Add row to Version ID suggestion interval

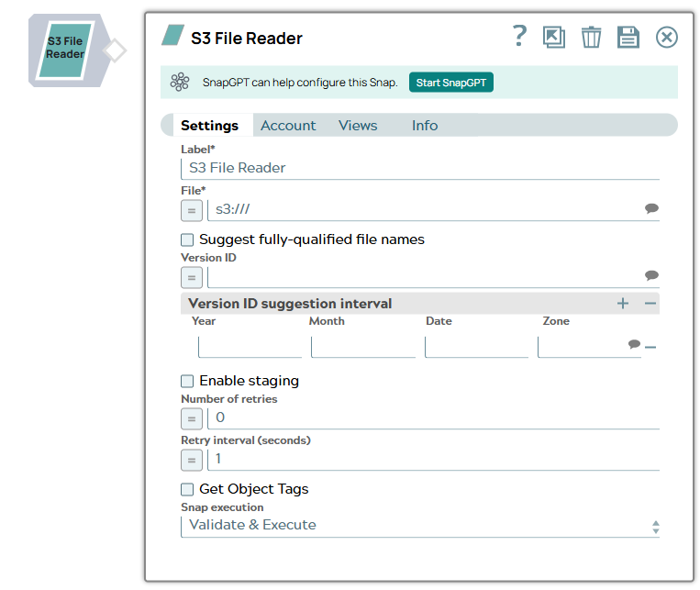(623, 304)
